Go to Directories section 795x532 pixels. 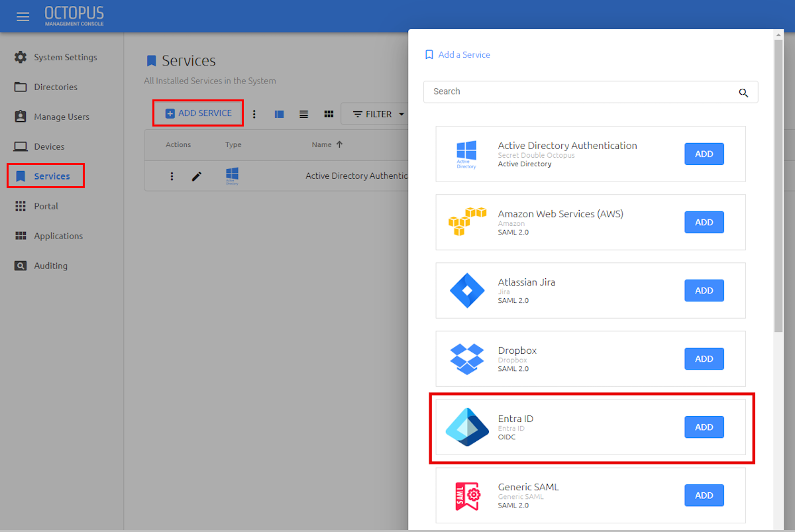pos(56,87)
